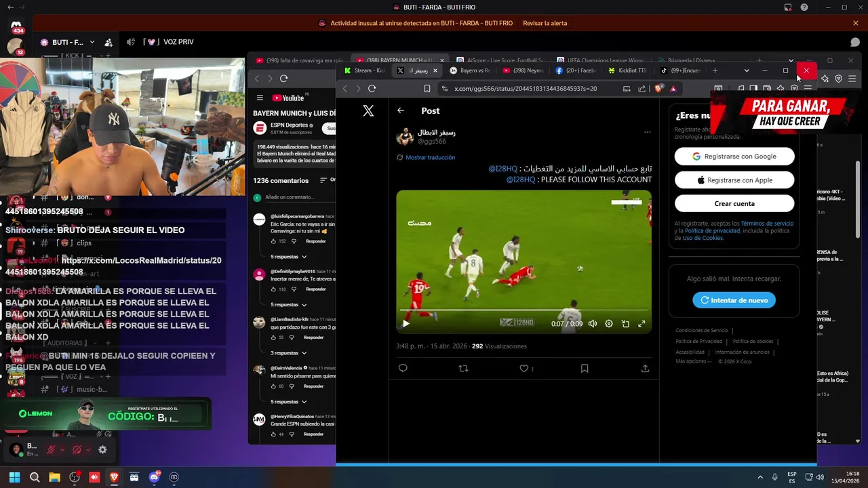This screenshot has width=868, height=488.
Task: Switch to Stream - Kick tab
Action: [x=363, y=70]
